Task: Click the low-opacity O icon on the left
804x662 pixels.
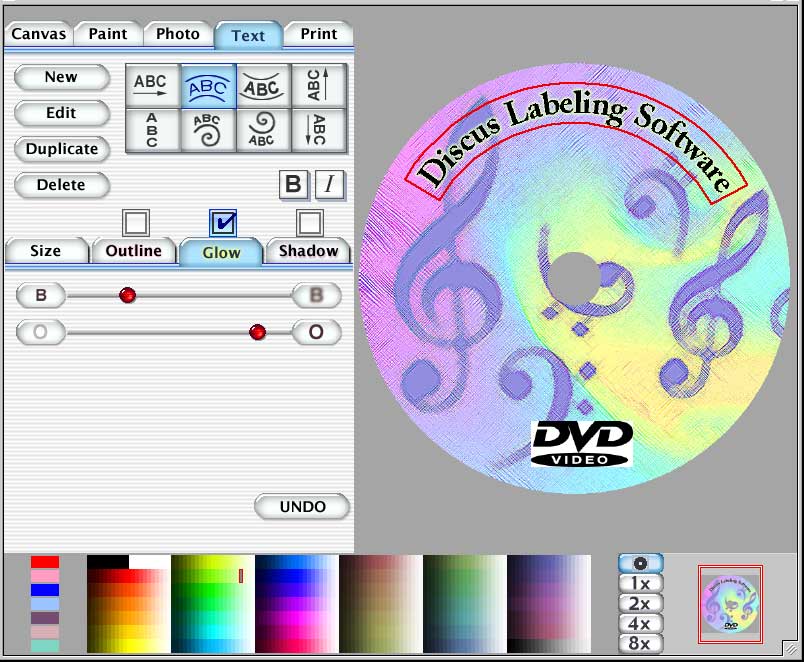Action: (41, 332)
